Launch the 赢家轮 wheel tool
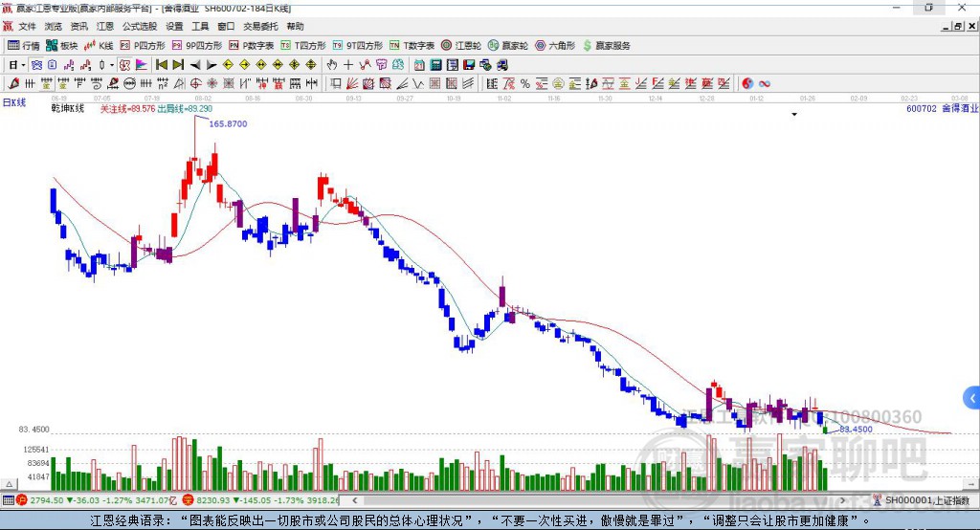Image resolution: width=980 pixels, height=530 pixels. 508,46
